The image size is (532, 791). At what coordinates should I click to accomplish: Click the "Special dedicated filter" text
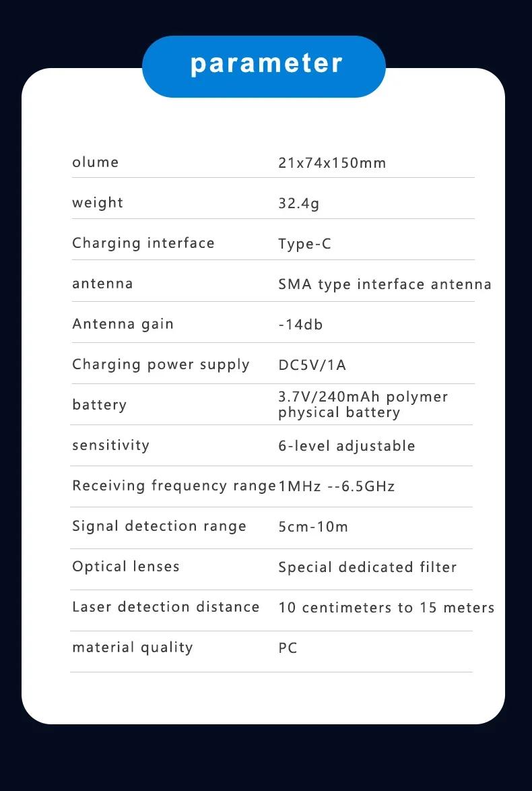point(368,567)
